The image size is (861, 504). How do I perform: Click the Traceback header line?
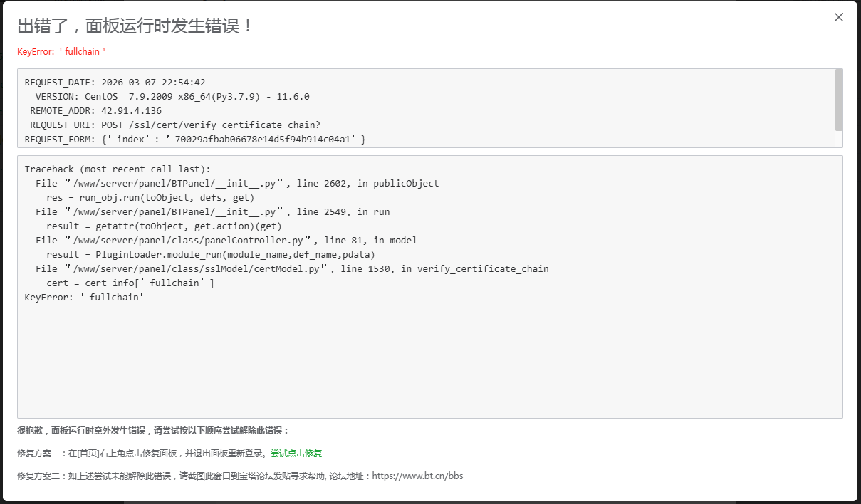click(x=118, y=169)
